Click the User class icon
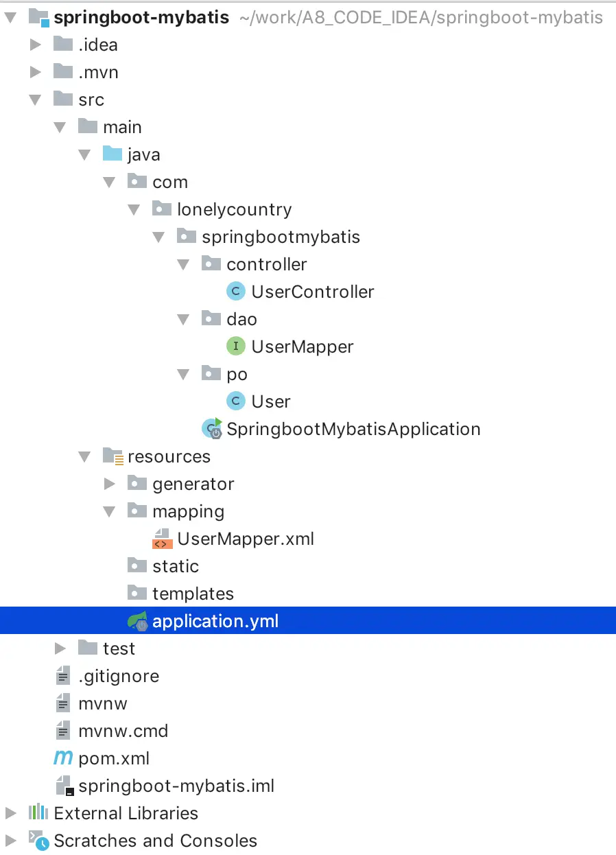The height and width of the screenshot is (855, 616). pos(235,401)
